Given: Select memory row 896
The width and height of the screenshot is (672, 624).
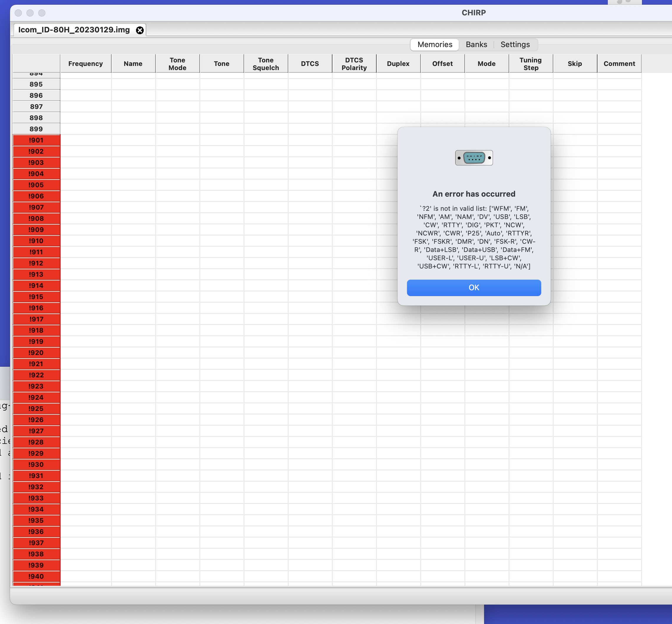Looking at the screenshot, I should [x=36, y=95].
